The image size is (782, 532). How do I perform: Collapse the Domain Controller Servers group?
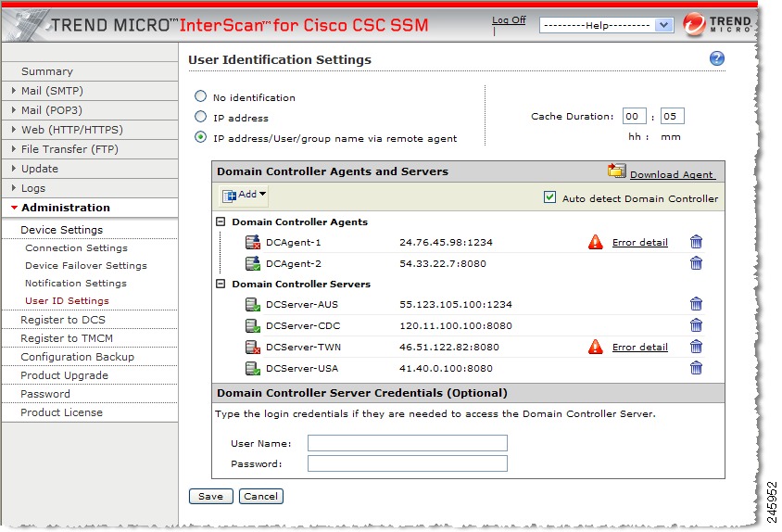pyautogui.click(x=221, y=284)
